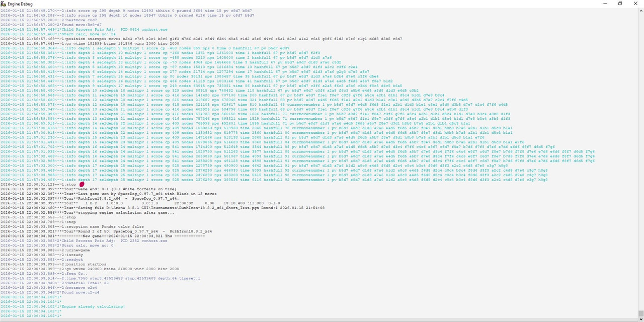This screenshot has height=322, width=644.
Task: Click the 'Found move:c2-c4' line
Action: click(50, 292)
